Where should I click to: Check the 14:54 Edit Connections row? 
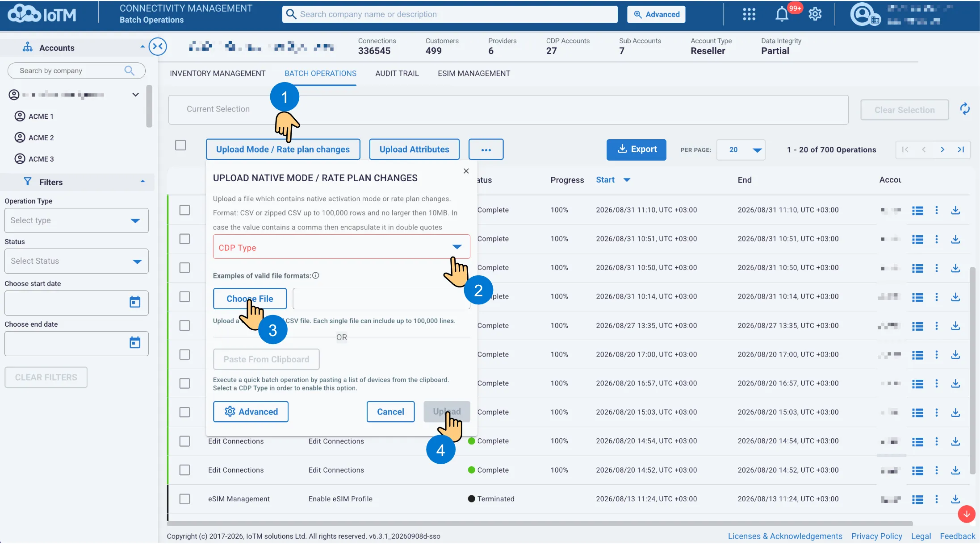pyautogui.click(x=184, y=441)
